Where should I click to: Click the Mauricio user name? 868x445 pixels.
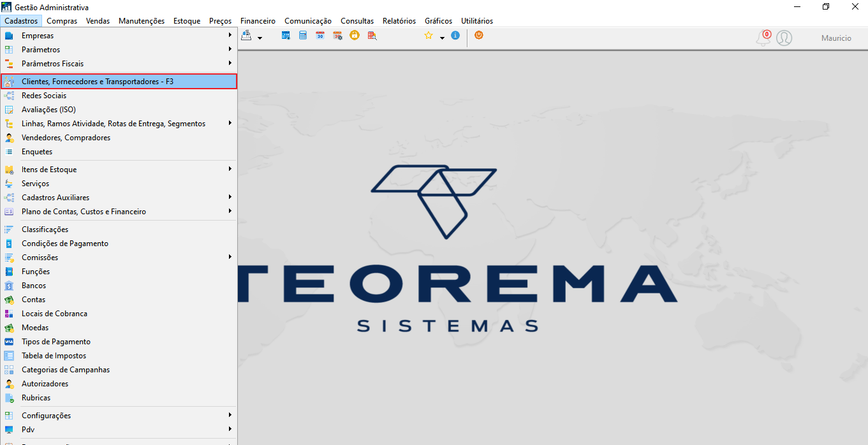[836, 38]
